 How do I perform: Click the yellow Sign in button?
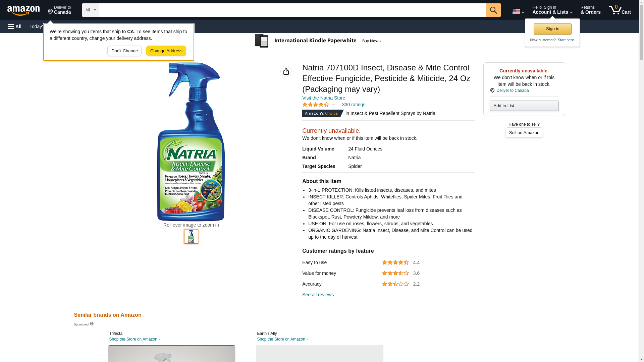pyautogui.click(x=552, y=29)
